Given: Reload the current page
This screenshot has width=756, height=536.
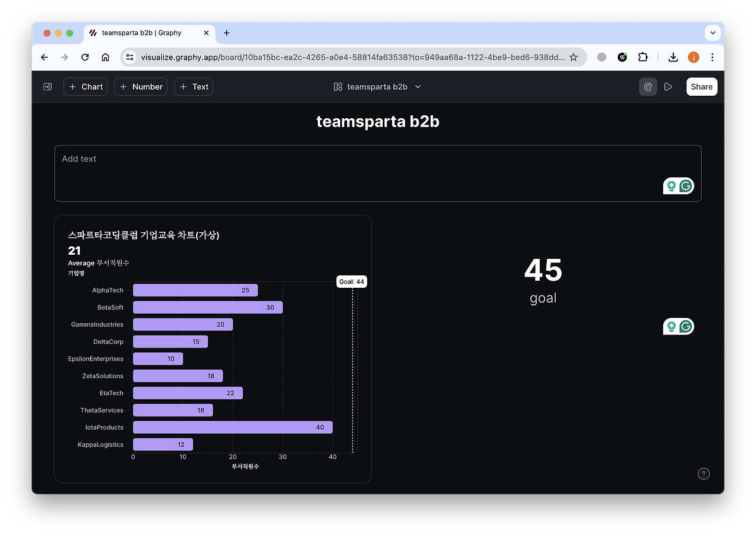Looking at the screenshot, I should pyautogui.click(x=85, y=57).
